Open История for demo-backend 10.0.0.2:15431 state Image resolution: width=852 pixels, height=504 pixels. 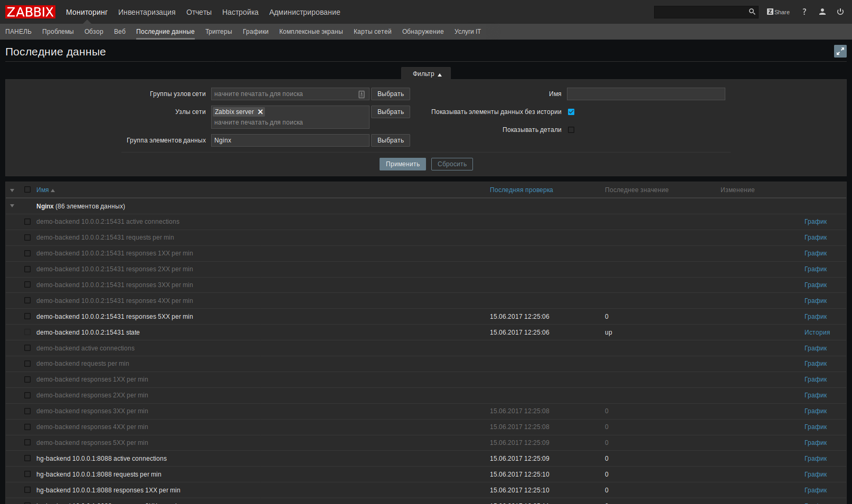coord(817,332)
